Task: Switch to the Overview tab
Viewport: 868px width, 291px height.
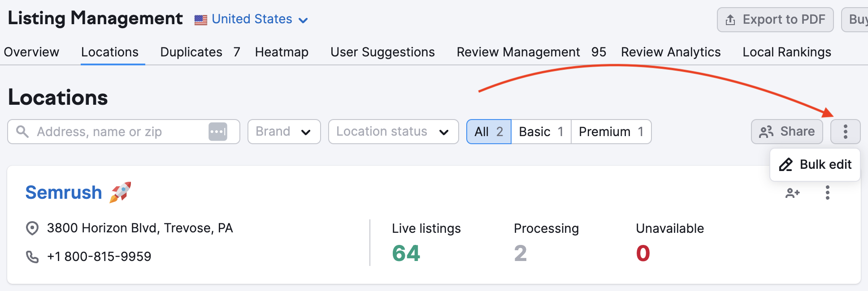Action: coord(31,52)
